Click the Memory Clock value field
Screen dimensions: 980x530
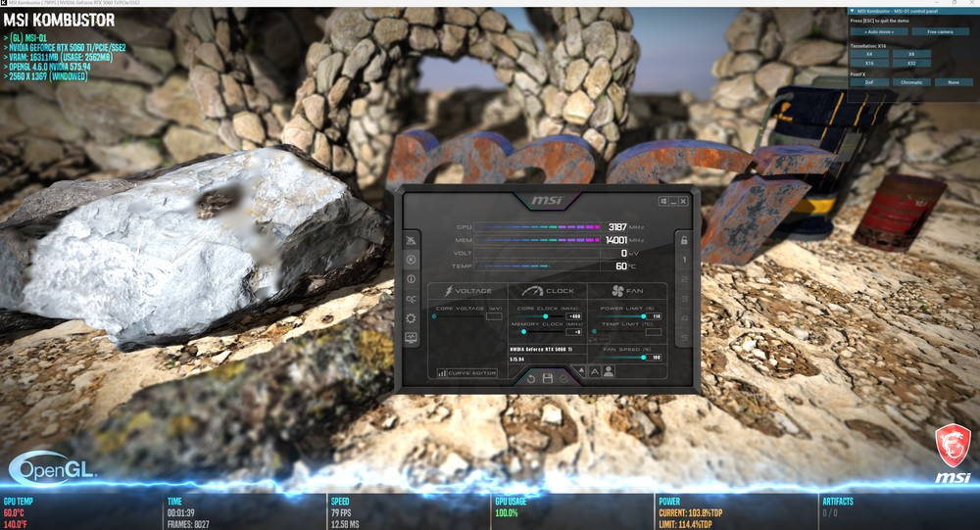(573, 332)
